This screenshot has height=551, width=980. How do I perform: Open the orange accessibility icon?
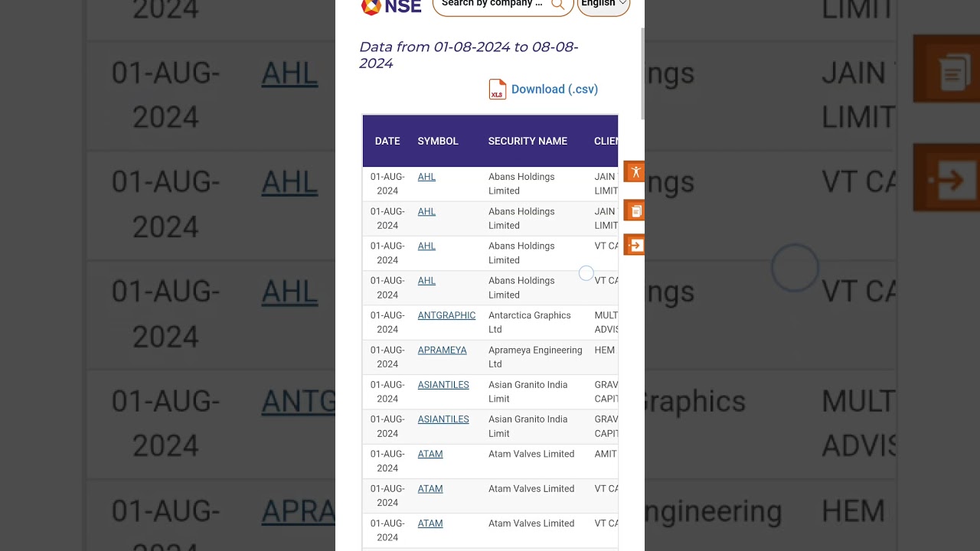pyautogui.click(x=635, y=171)
